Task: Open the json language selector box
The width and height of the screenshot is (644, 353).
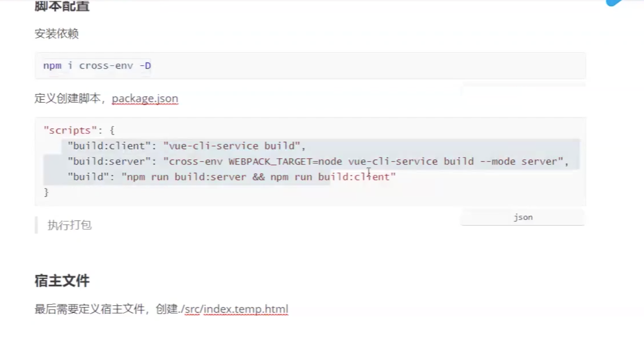Action: [522, 217]
